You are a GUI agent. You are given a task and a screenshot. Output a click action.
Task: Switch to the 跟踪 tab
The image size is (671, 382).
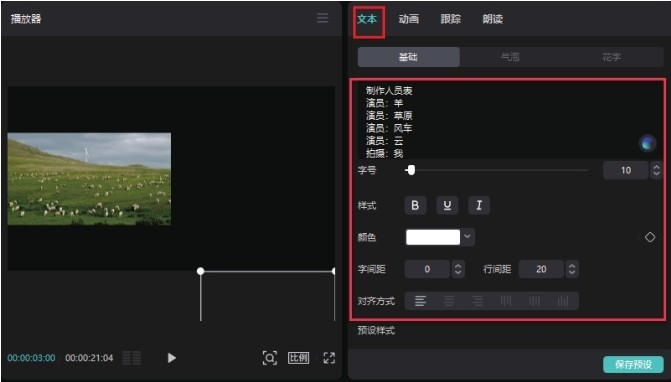click(451, 19)
